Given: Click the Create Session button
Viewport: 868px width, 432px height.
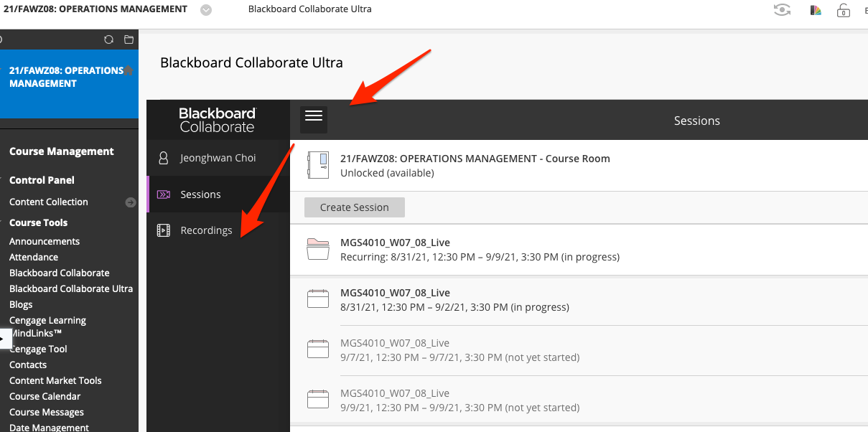Looking at the screenshot, I should (355, 207).
